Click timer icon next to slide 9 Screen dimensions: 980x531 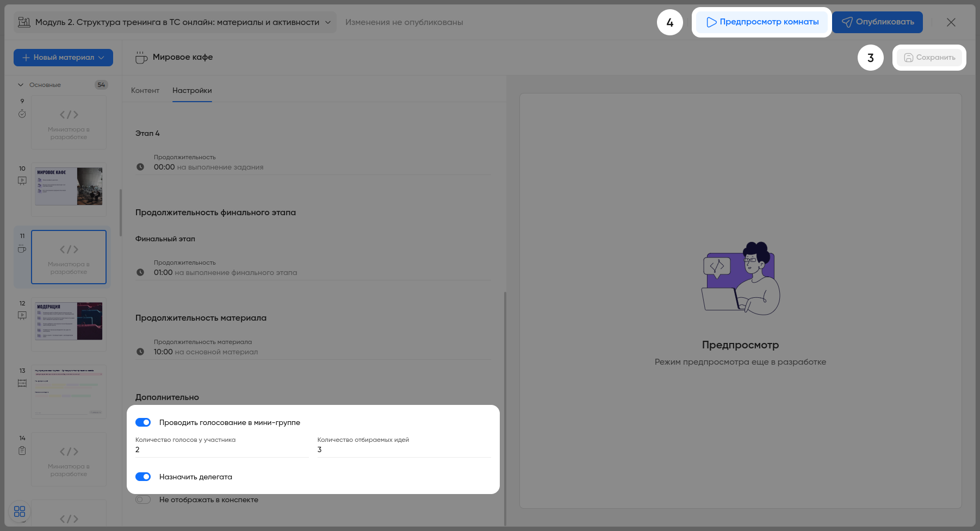pyautogui.click(x=22, y=114)
